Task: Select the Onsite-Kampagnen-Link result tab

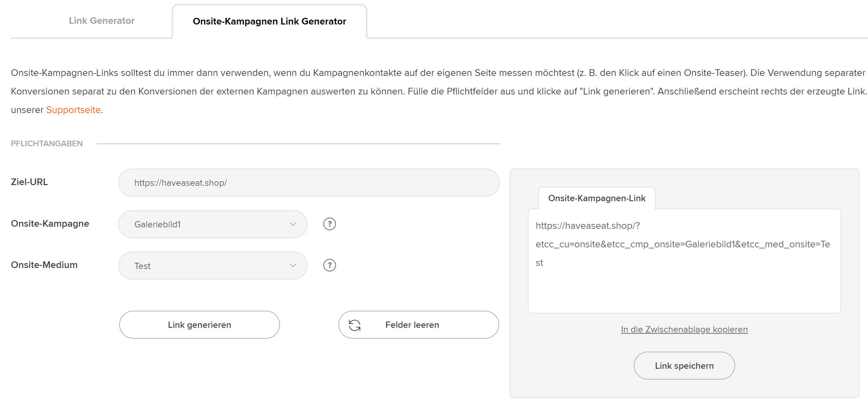Action: (x=597, y=198)
